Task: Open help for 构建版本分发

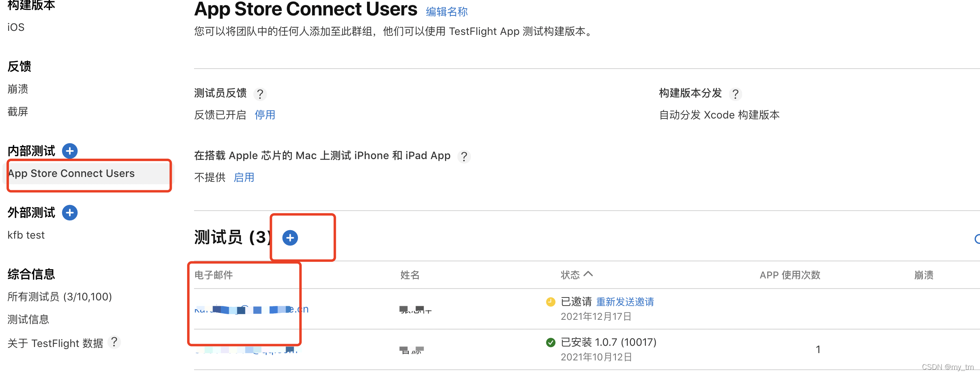Action: pos(735,94)
